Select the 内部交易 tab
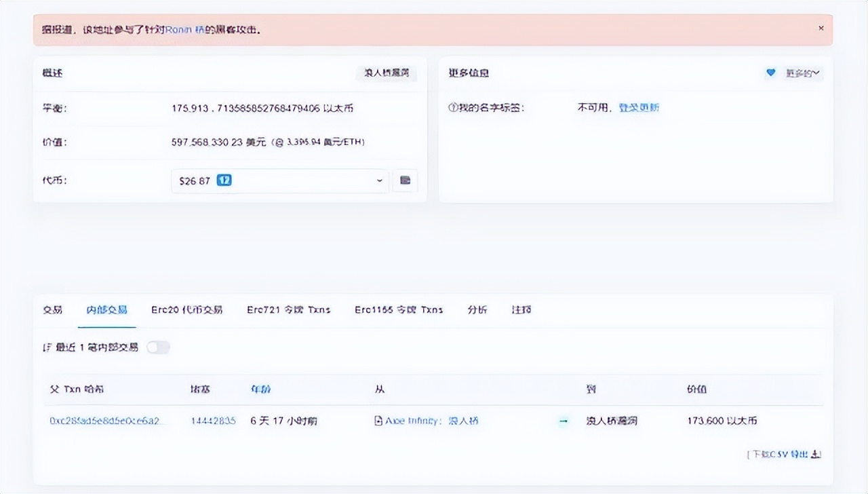 pyautogui.click(x=106, y=309)
